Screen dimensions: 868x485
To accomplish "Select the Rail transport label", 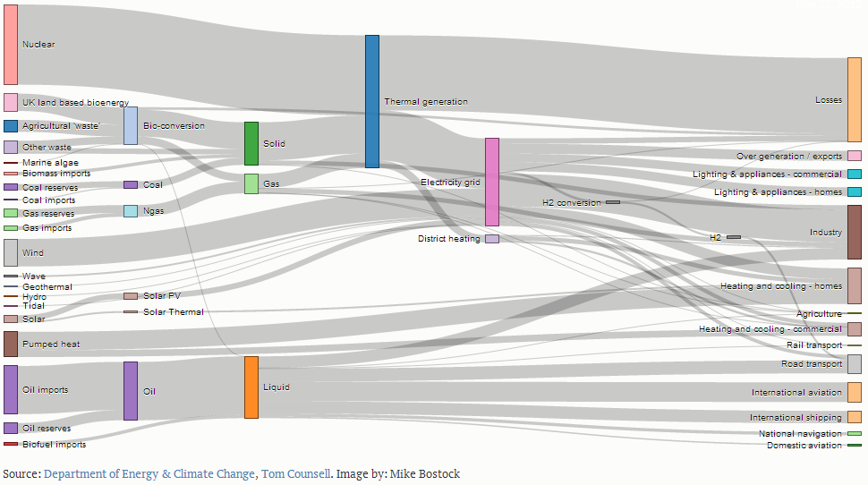I will click(813, 345).
